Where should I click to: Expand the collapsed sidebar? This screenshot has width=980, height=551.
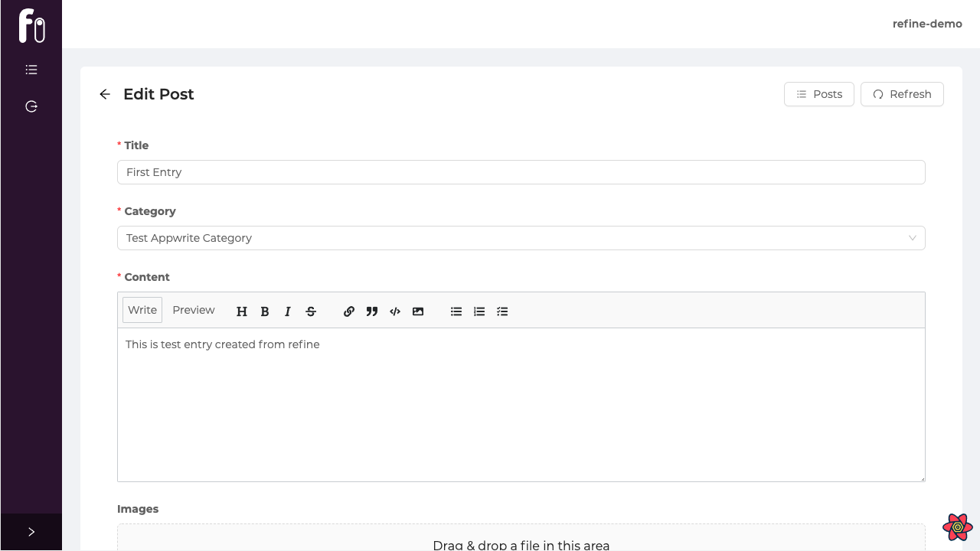click(31, 532)
